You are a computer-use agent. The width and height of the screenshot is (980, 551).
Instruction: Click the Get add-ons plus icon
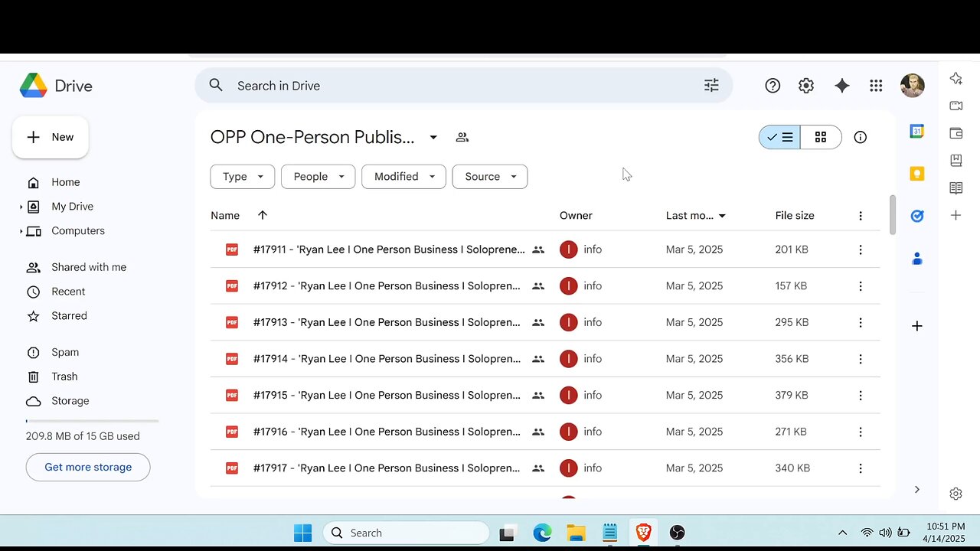coord(916,326)
